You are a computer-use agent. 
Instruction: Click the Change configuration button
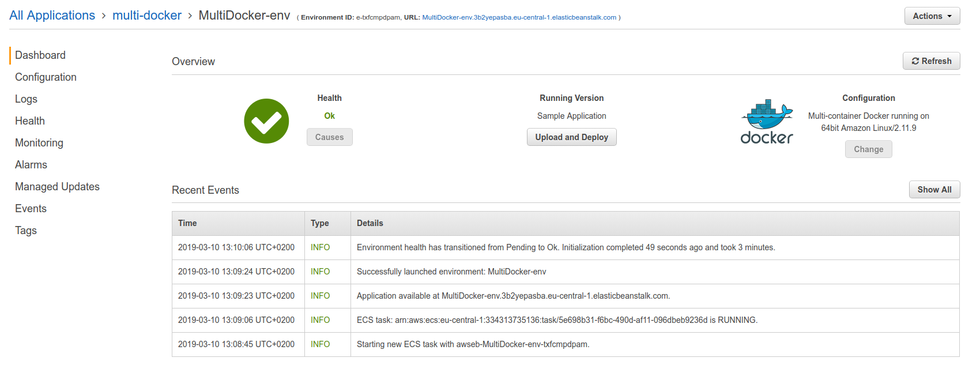click(868, 149)
